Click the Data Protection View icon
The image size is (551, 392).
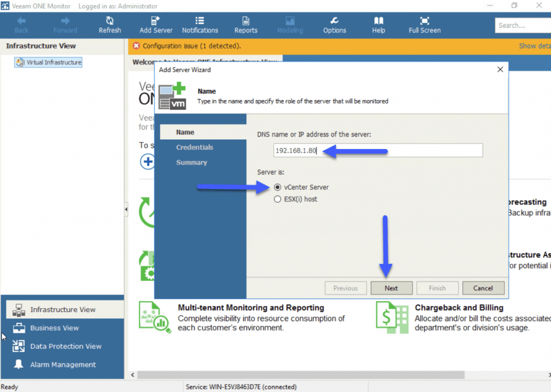[x=19, y=346]
